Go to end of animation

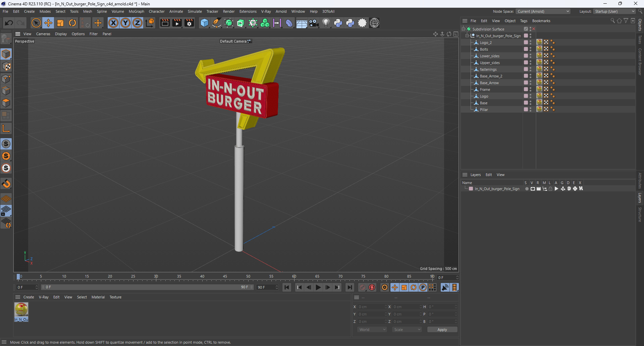click(x=350, y=287)
